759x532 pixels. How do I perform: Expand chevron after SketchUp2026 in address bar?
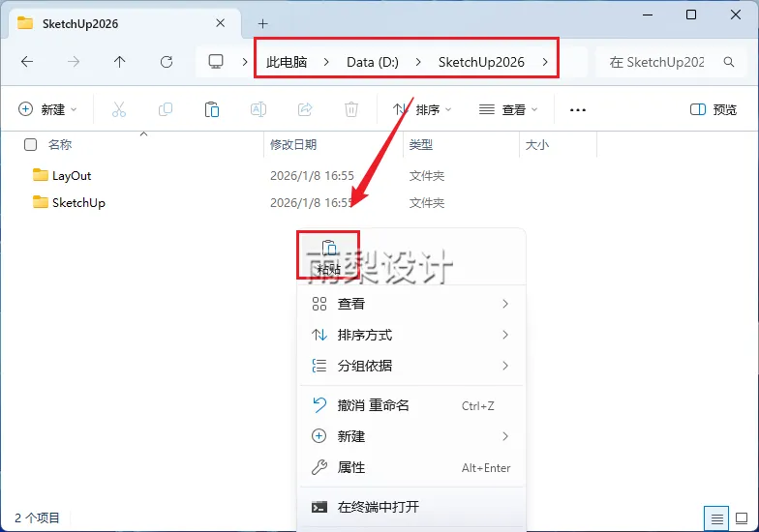(545, 62)
